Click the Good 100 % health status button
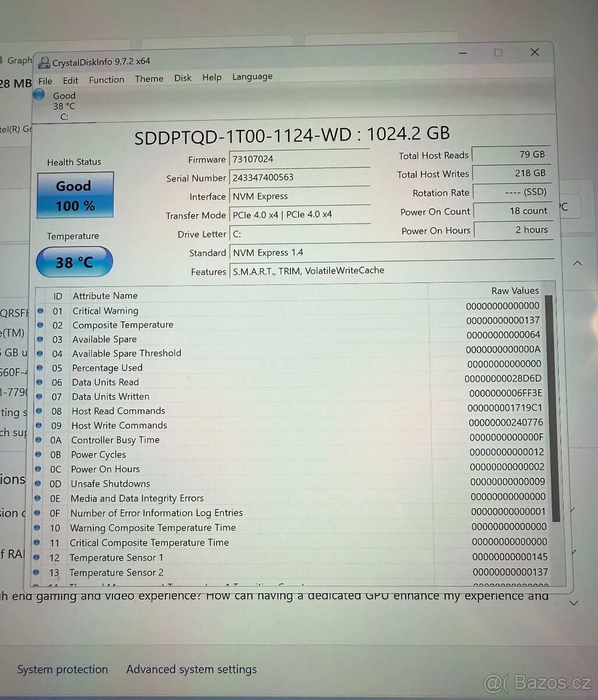Image resolution: width=598 pixels, height=700 pixels. pos(75,195)
